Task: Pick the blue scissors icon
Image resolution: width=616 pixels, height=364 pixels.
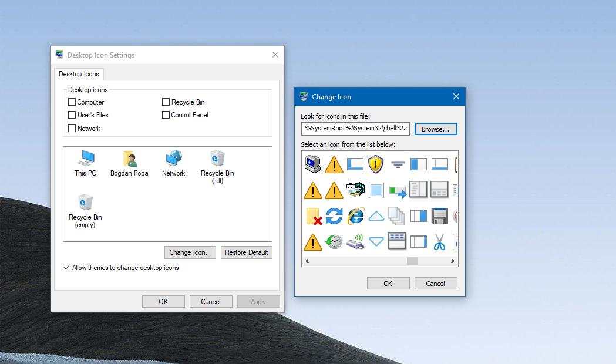Action: click(439, 241)
